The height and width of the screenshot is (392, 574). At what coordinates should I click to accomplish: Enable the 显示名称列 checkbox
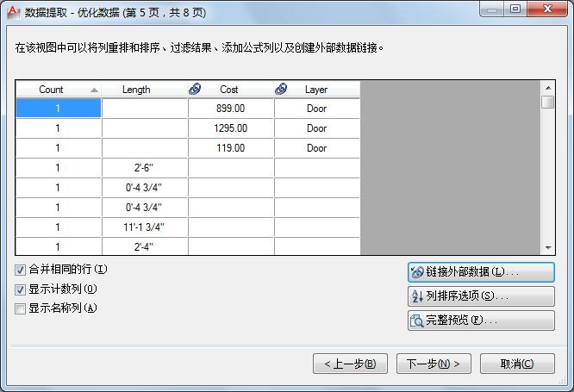pyautogui.click(x=20, y=308)
